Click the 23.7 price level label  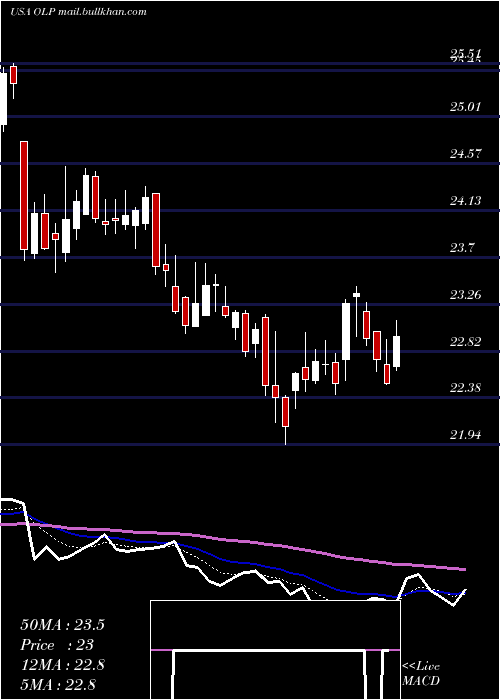(x=462, y=248)
